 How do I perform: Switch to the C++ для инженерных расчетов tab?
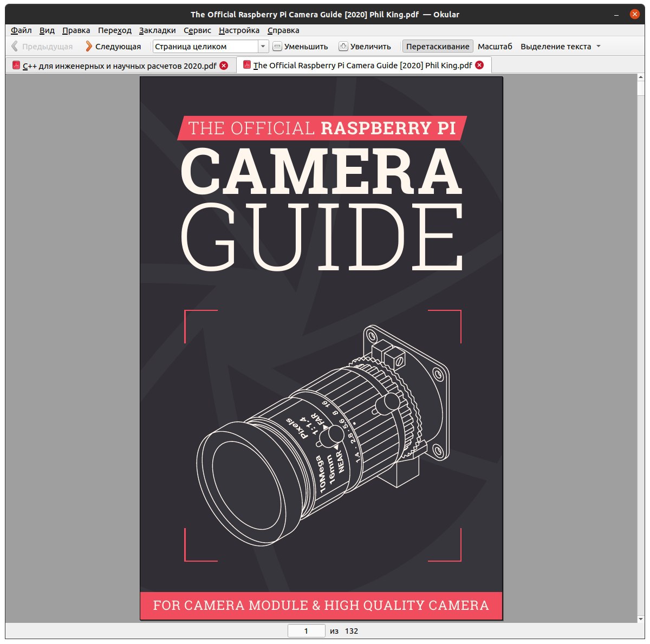pyautogui.click(x=120, y=66)
